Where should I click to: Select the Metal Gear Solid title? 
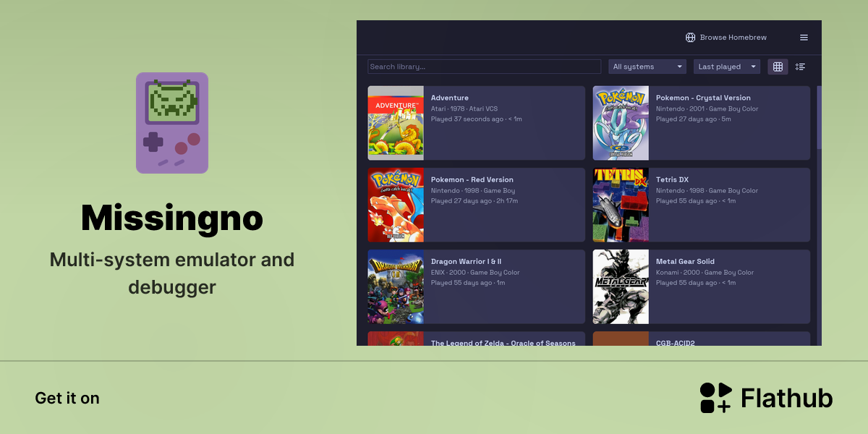click(x=685, y=261)
